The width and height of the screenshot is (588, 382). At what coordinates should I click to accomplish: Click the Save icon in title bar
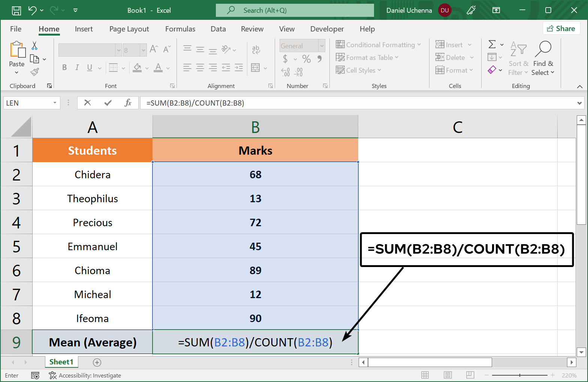coord(16,10)
